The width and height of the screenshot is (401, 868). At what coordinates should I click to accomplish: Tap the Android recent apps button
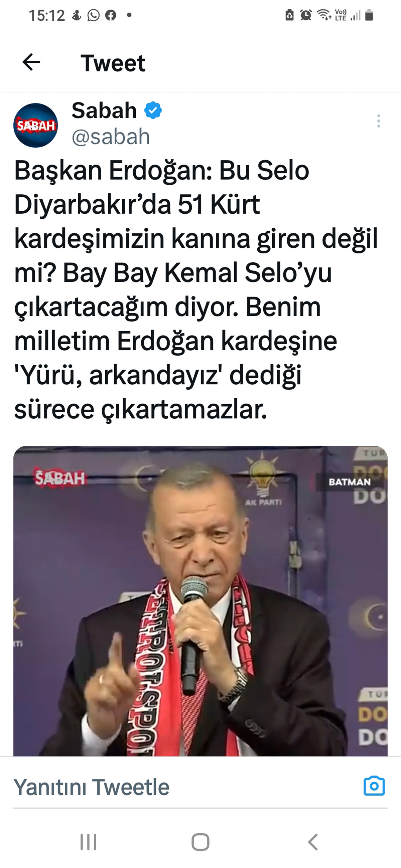[88, 842]
